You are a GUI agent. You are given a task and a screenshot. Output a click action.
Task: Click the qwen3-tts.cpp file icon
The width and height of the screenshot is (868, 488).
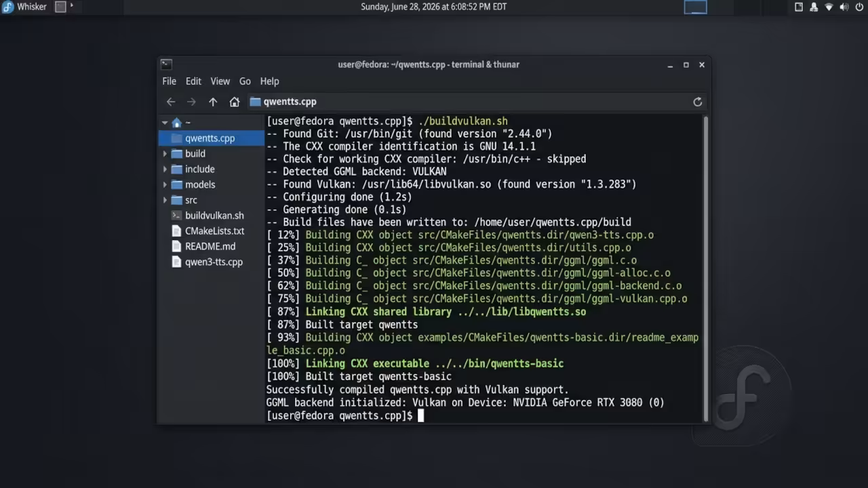tap(176, 262)
